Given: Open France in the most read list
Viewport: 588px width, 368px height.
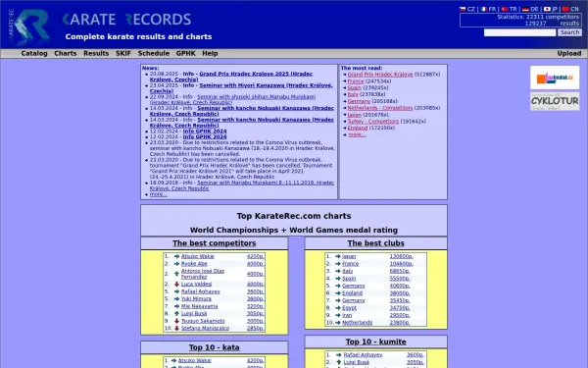Looking at the screenshot, I should [355, 81].
